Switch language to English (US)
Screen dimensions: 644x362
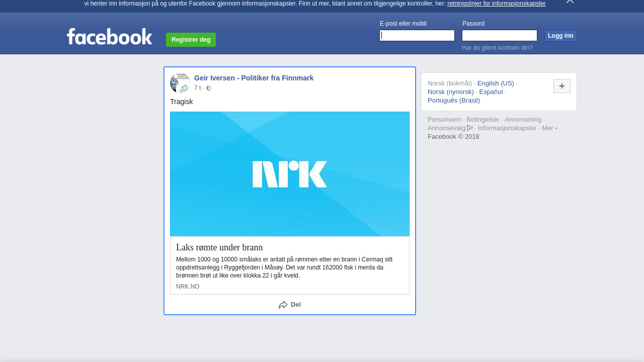tap(496, 83)
